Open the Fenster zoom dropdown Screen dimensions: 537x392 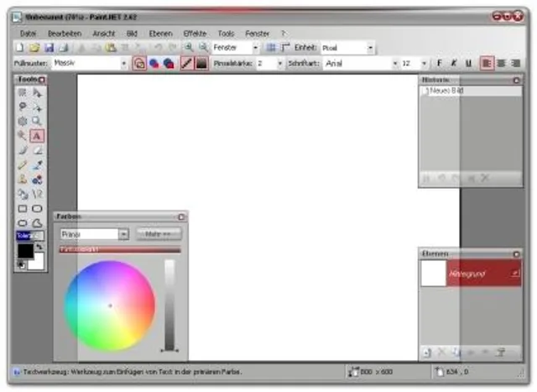point(255,48)
